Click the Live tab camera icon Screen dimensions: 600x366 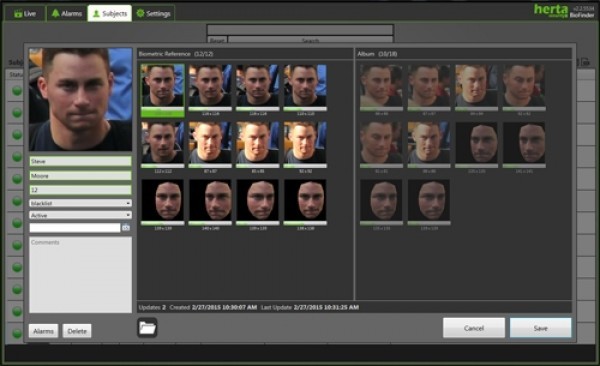tap(18, 14)
